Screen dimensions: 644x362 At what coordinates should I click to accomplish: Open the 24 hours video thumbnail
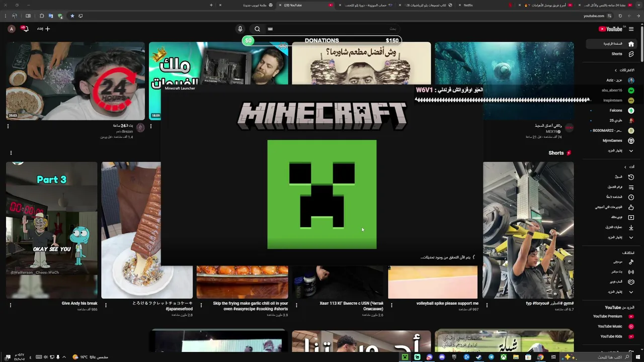tap(75, 81)
